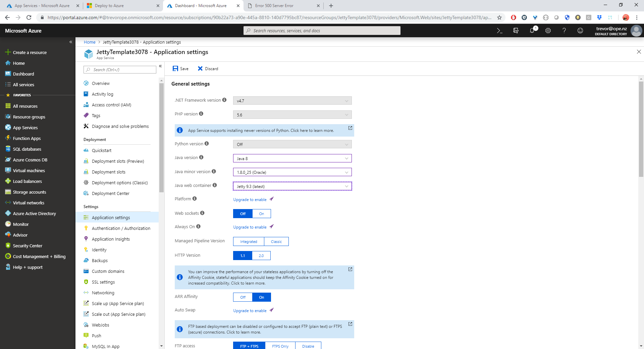This screenshot has width=644, height=349.
Task: Click the resource menu search field
Action: click(120, 69)
